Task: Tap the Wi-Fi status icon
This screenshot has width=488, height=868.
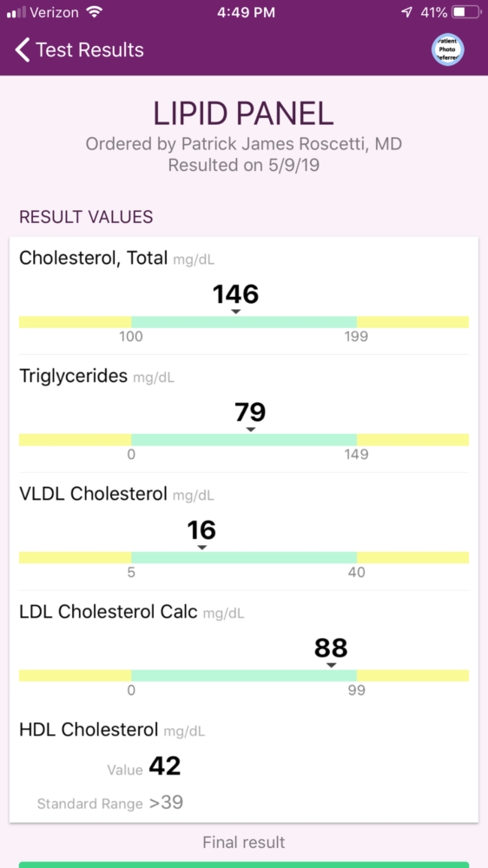Action: (96, 12)
